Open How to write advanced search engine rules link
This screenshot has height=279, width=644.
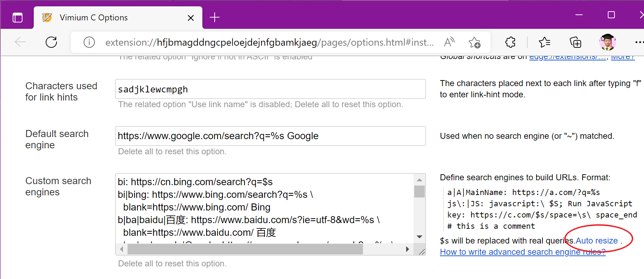522,252
